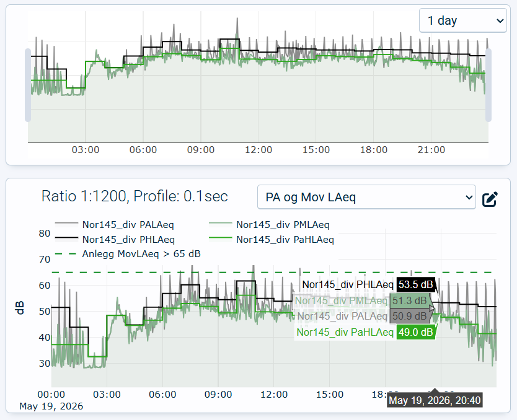The height and width of the screenshot is (420, 517).
Task: Click the 21:00 label on overview chart axis
Action: coord(431,150)
